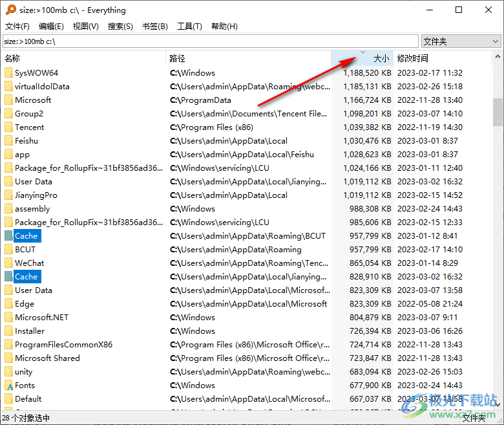Click the Fonts folder icon with letter A
Viewport: 504px width, 425px height.
click(8, 385)
